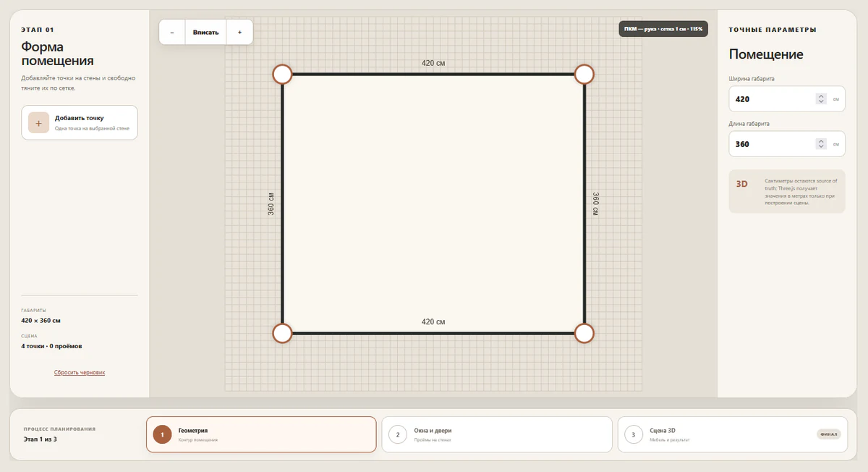Image resolution: width=868 pixels, height=472 pixels.
Task: Click the 360 см label on the left wall
Action: 271,203
